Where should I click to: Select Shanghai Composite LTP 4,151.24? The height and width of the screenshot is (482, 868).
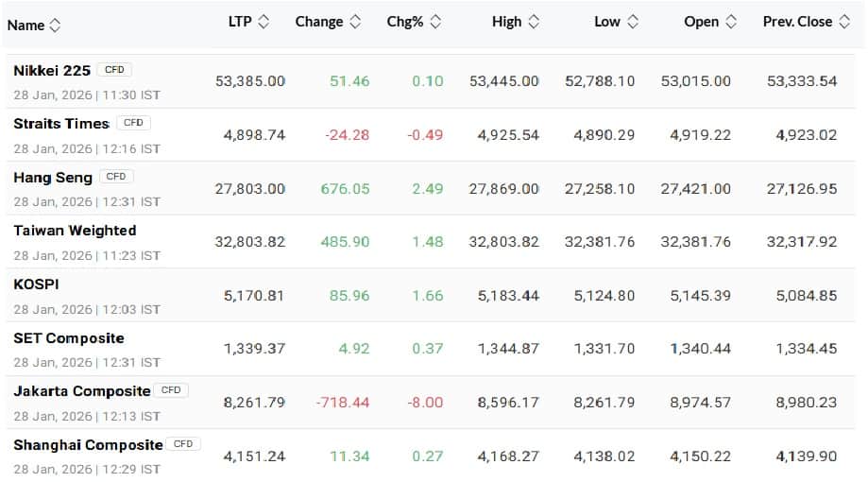pos(254,456)
